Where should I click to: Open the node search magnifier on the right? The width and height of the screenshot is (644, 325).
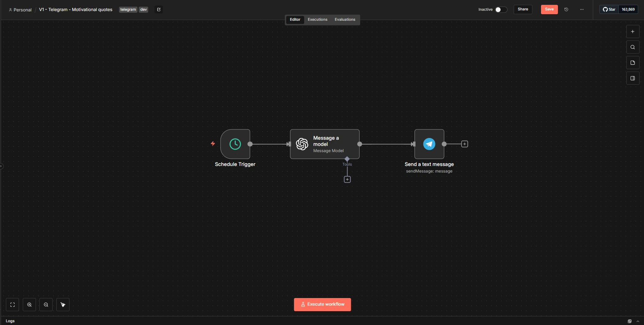point(633,47)
